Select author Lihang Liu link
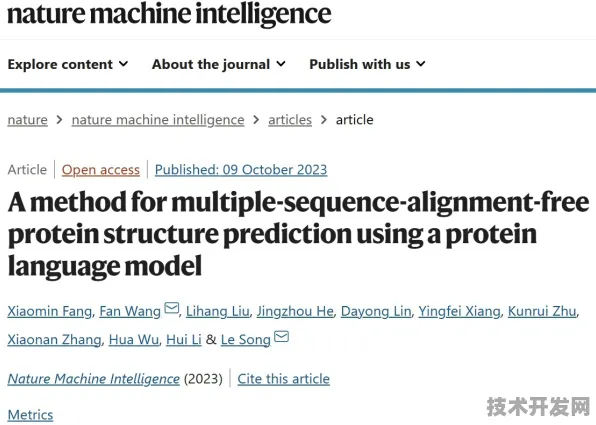 point(218,311)
